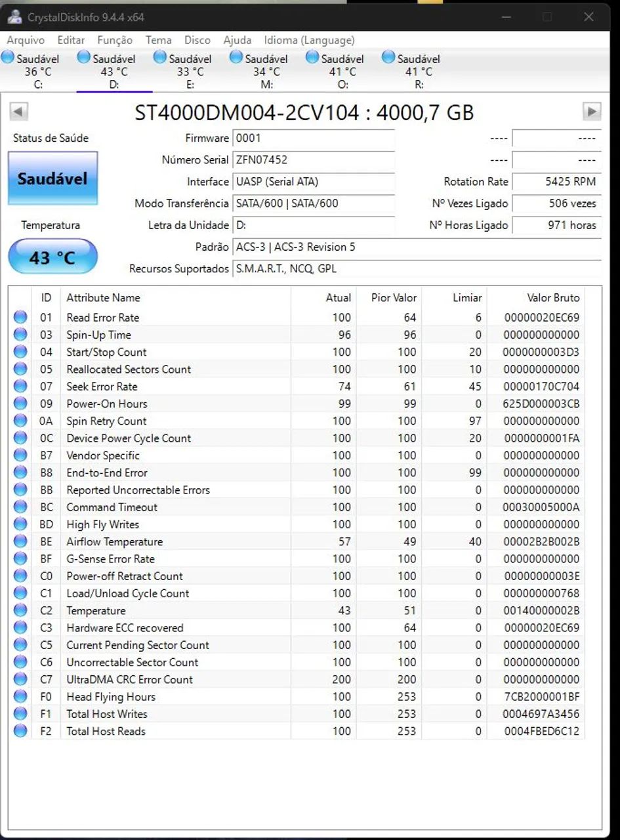
Task: Select drive O: status icon
Action: 312,58
